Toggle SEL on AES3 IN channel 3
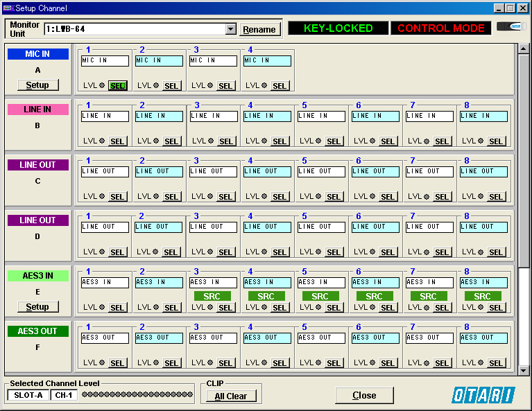This screenshot has width=532, height=411. pyautogui.click(x=225, y=308)
